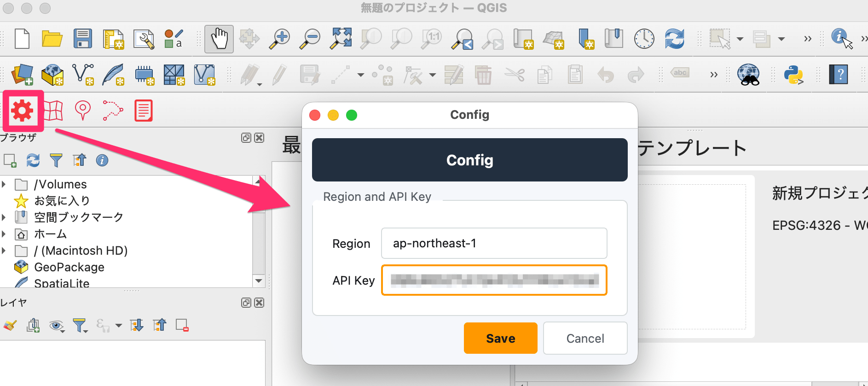Add group icon in Layers panel
This screenshot has height=386, width=868.
point(33,326)
